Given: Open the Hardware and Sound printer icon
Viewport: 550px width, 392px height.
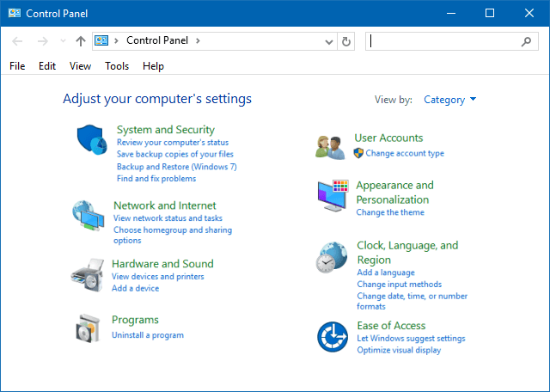Looking at the screenshot, I should coord(88,275).
